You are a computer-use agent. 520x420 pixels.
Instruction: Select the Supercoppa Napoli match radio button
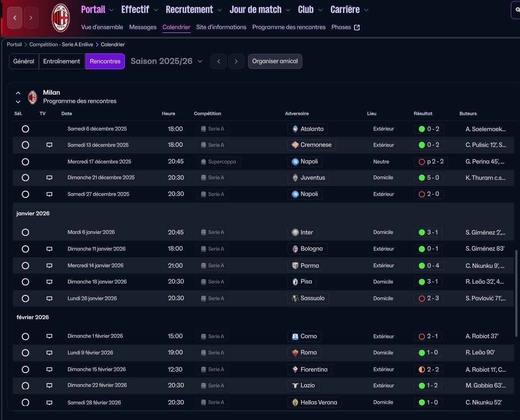point(25,162)
